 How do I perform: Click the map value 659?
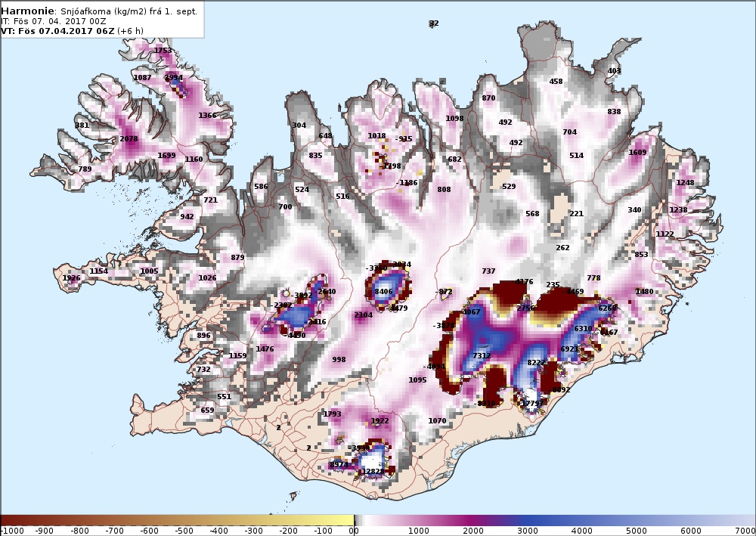pyautogui.click(x=207, y=411)
